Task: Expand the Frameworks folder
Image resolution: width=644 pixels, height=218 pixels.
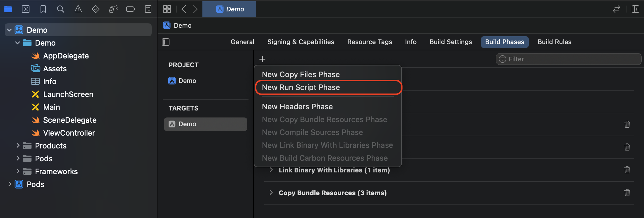Action: tap(18, 171)
